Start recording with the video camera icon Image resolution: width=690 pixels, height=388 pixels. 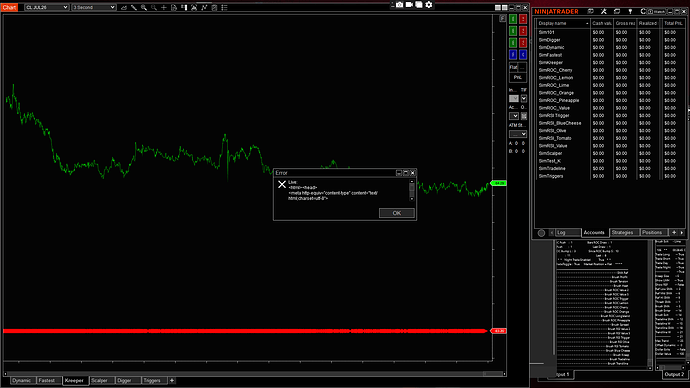(409, 4)
